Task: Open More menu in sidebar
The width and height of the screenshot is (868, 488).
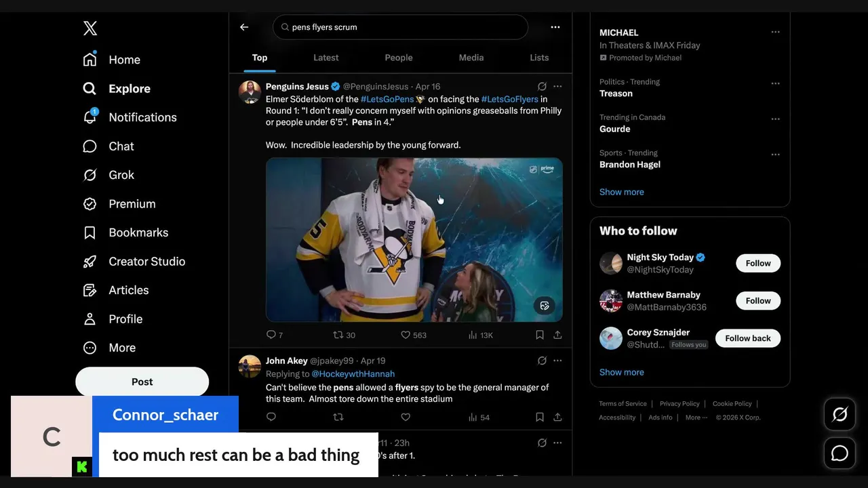Action: click(x=109, y=348)
